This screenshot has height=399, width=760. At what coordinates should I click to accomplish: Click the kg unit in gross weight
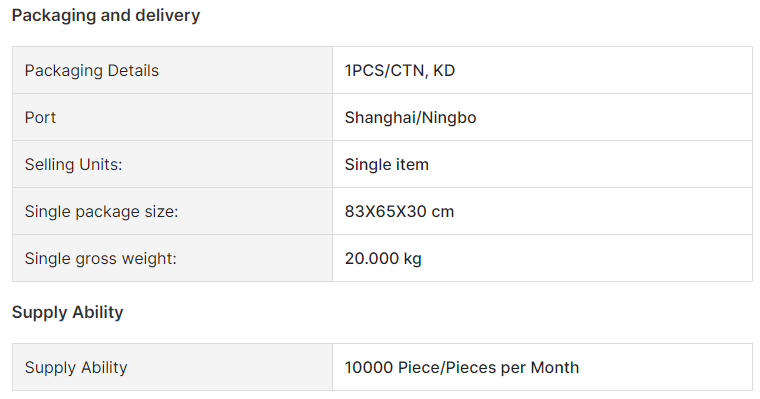412,259
